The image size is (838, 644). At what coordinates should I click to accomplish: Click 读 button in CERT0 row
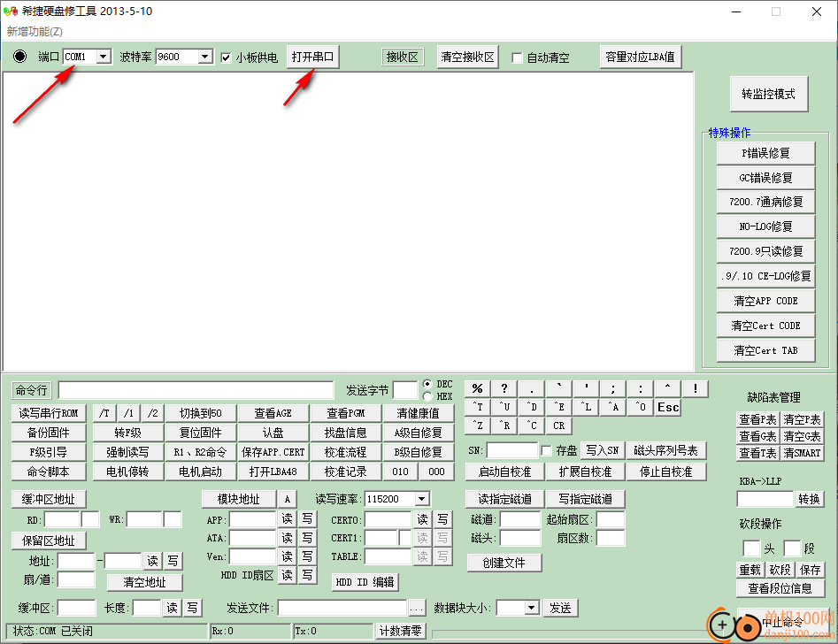pos(422,519)
